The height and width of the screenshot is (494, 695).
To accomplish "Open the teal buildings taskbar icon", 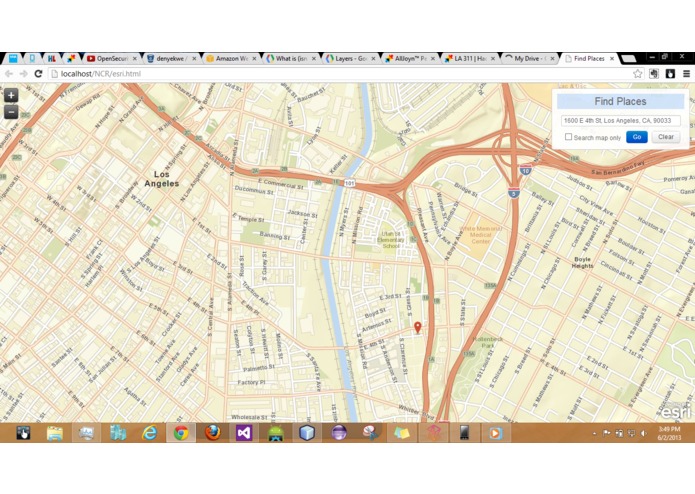I will pyautogui.click(x=118, y=433).
